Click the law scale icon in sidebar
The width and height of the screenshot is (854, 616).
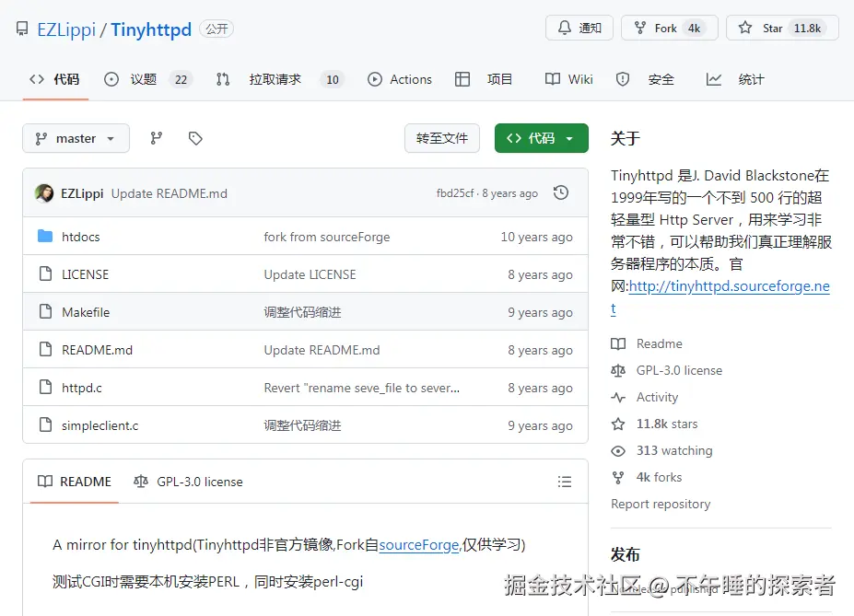click(x=618, y=370)
